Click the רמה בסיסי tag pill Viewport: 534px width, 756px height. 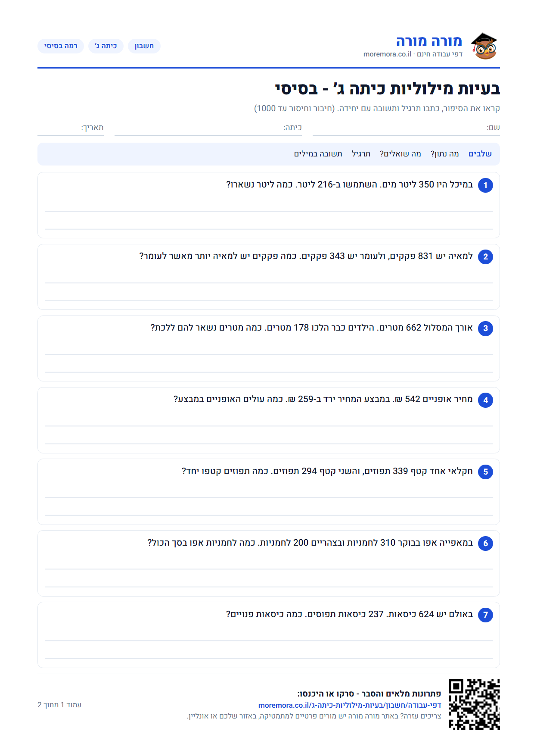pos(61,46)
